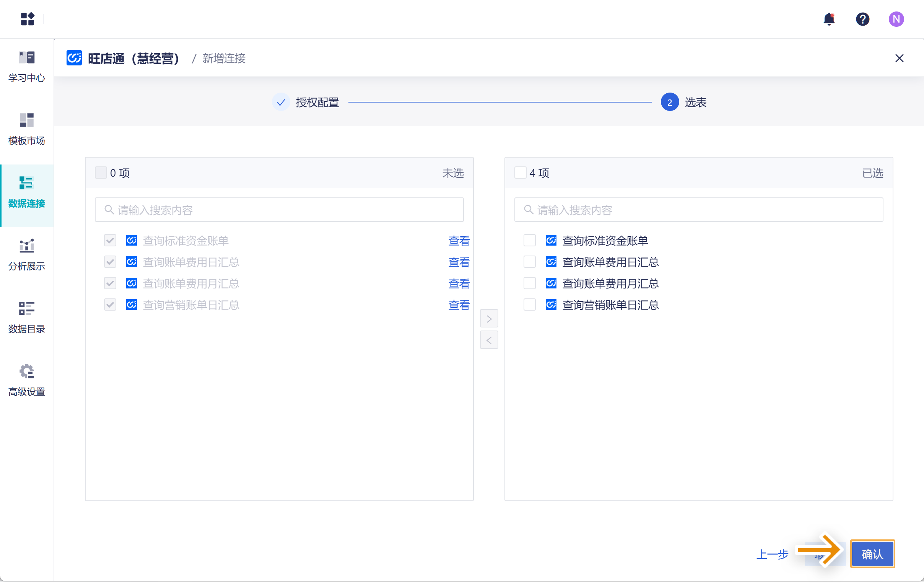The height and width of the screenshot is (583, 924).
Task: Select the 数据连接 sidebar tab
Action: click(x=26, y=192)
